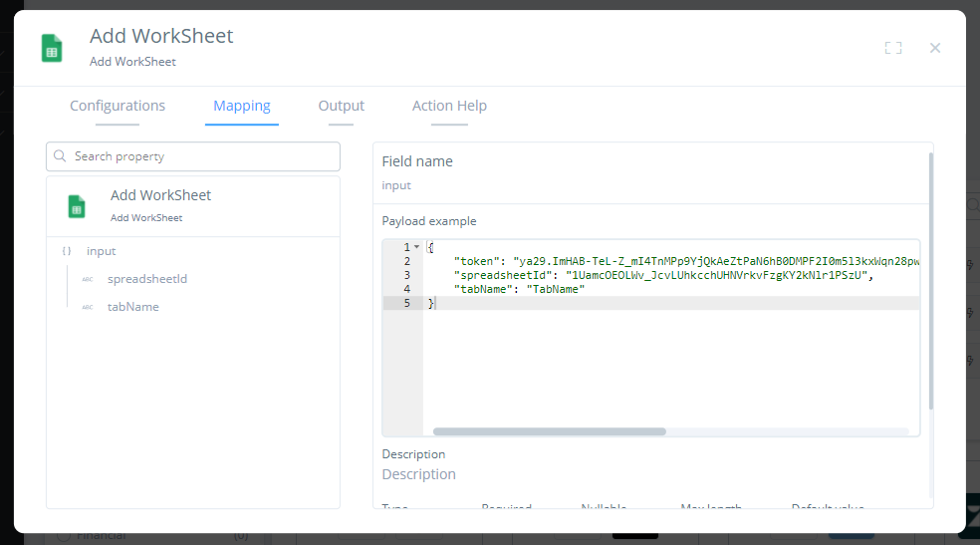
Task: Close the Add WorkSheet dialog
Action: point(935,48)
